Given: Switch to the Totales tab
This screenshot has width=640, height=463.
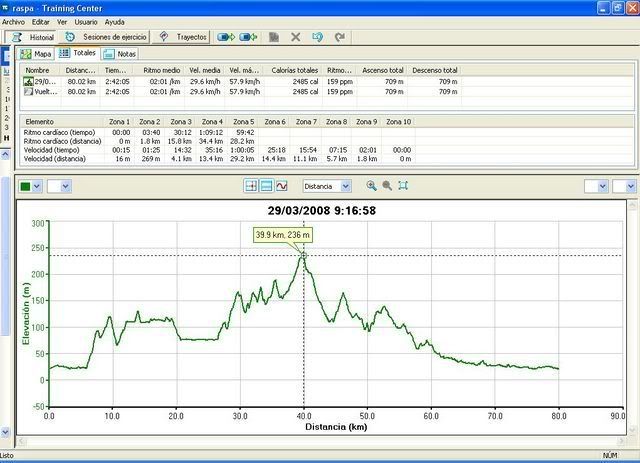Looking at the screenshot, I should click(x=78, y=53).
